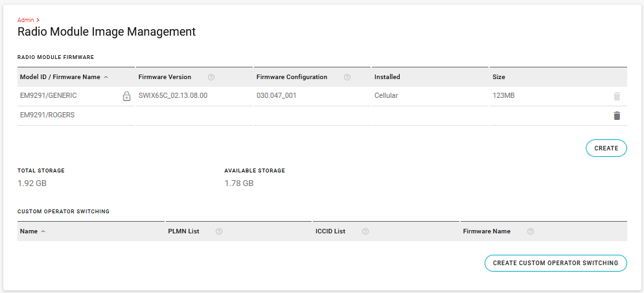Click CREATE CUSTOM OPERATOR SWITCHING button
This screenshot has width=644, height=293.
point(555,263)
